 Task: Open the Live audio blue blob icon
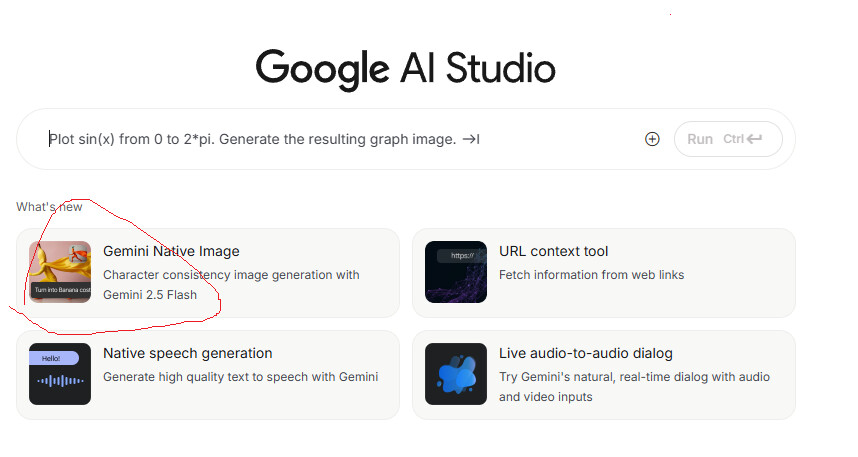pos(455,374)
